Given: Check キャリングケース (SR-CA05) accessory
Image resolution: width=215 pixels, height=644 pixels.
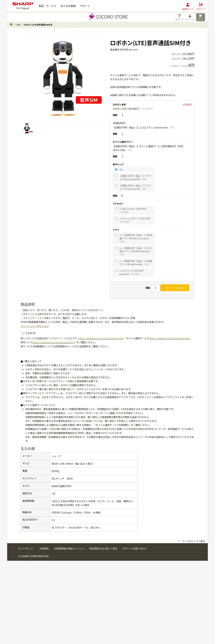Looking at the screenshot, I should 116,219.
